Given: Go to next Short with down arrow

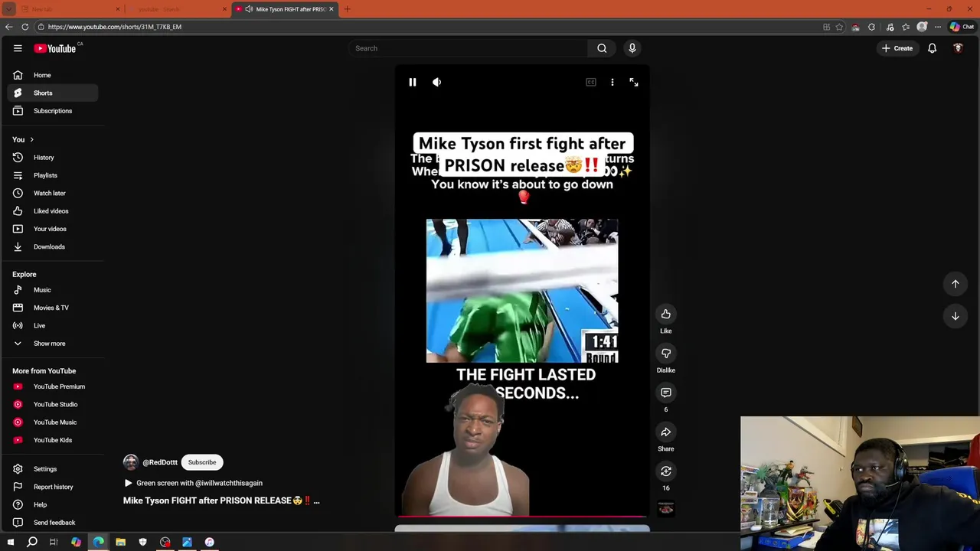Looking at the screenshot, I should coord(955,316).
